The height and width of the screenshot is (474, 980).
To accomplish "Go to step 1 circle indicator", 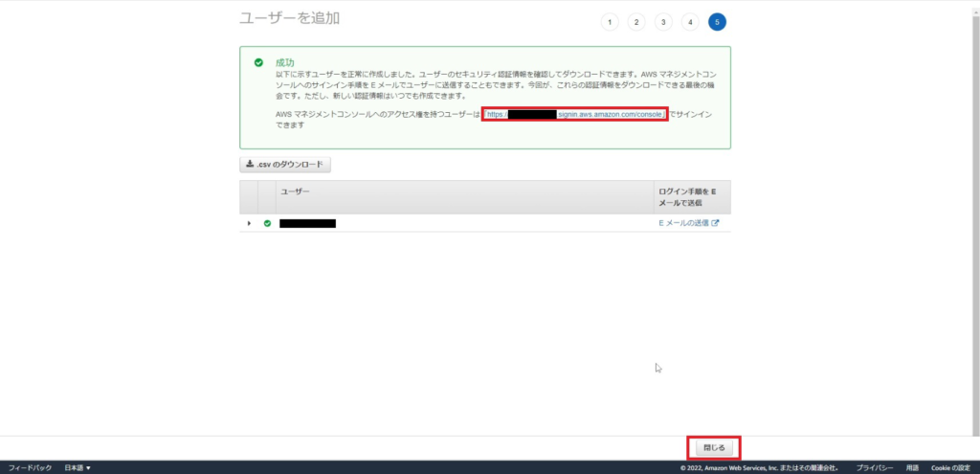I will coord(610,22).
